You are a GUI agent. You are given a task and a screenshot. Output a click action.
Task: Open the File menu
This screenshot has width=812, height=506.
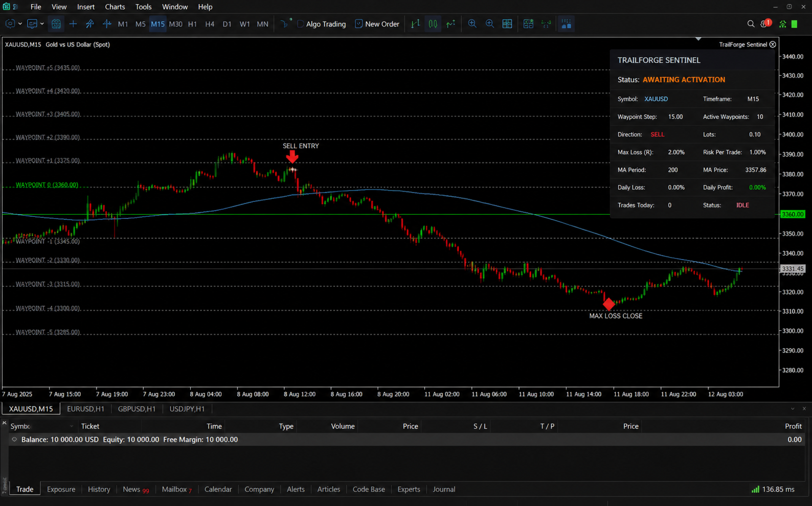coord(36,7)
